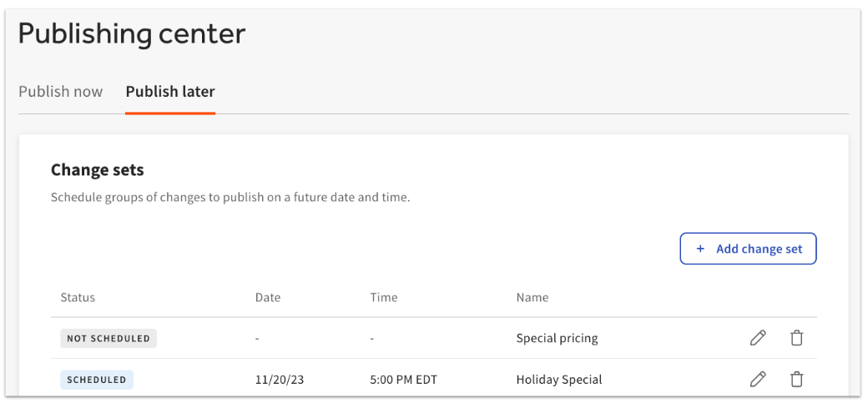This screenshot has width=868, height=403.
Task: Click the Status column header
Action: 78,298
